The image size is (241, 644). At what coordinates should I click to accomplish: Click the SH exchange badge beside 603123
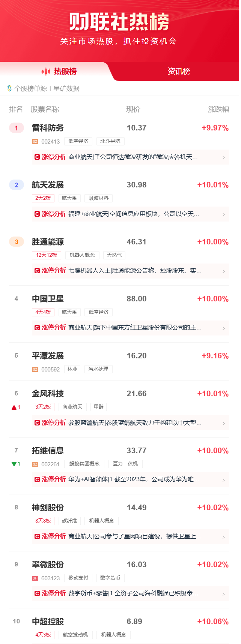click(35, 578)
